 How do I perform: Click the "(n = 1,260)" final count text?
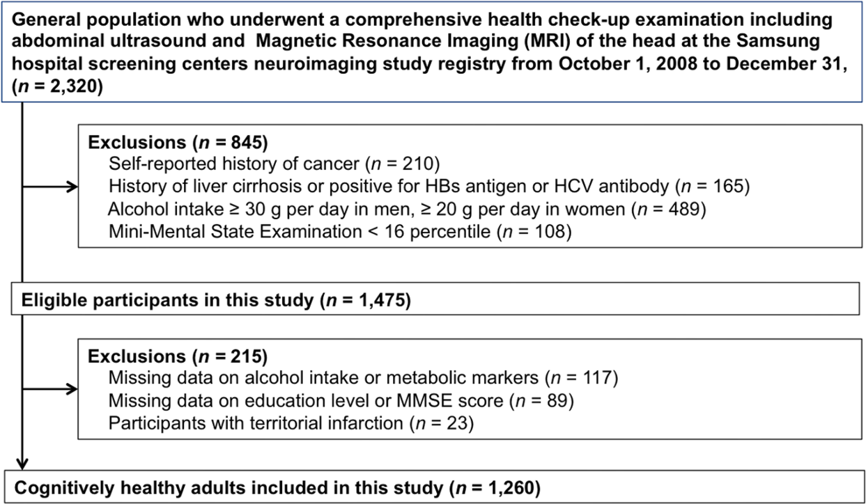point(495,489)
